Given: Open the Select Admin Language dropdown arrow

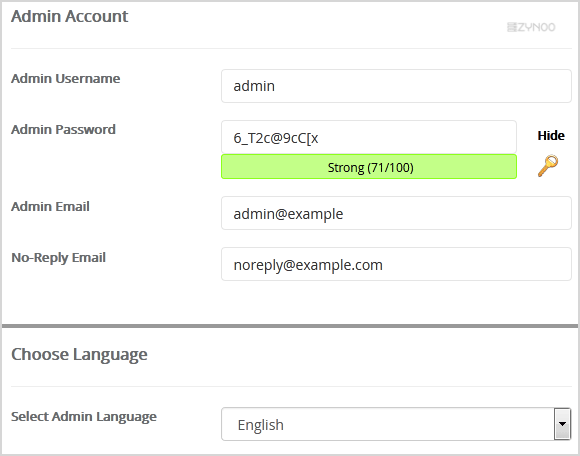Looking at the screenshot, I should tap(562, 424).
